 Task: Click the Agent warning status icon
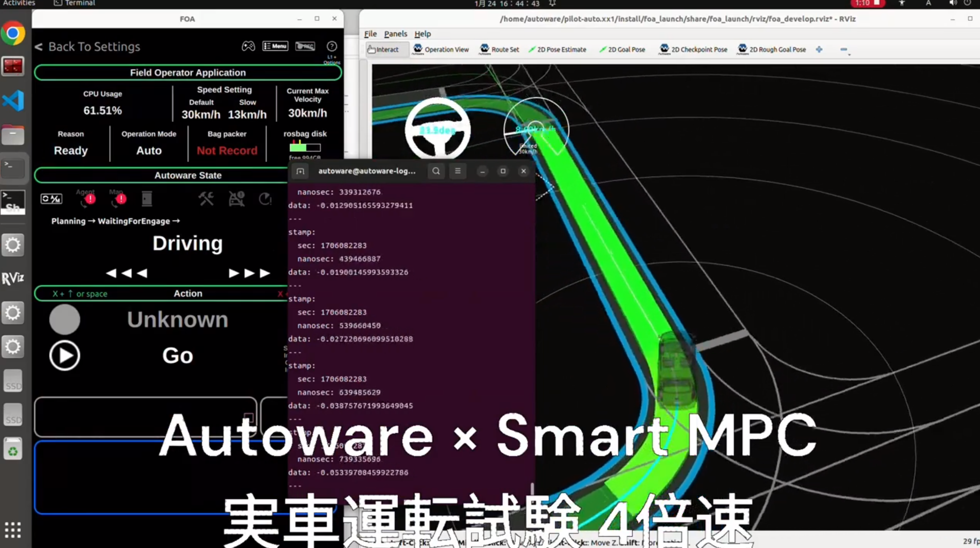click(x=87, y=198)
